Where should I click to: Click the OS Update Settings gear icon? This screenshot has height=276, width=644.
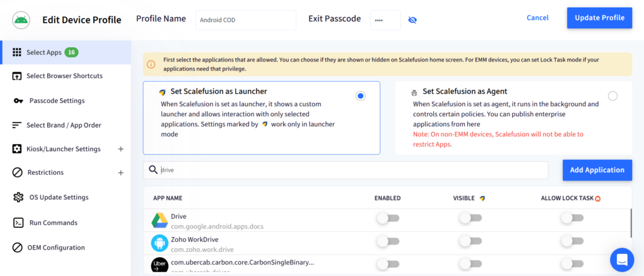tap(18, 197)
